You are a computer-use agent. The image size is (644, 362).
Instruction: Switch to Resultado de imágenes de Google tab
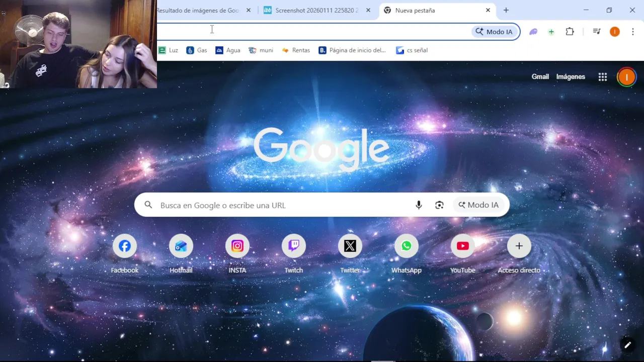click(198, 10)
